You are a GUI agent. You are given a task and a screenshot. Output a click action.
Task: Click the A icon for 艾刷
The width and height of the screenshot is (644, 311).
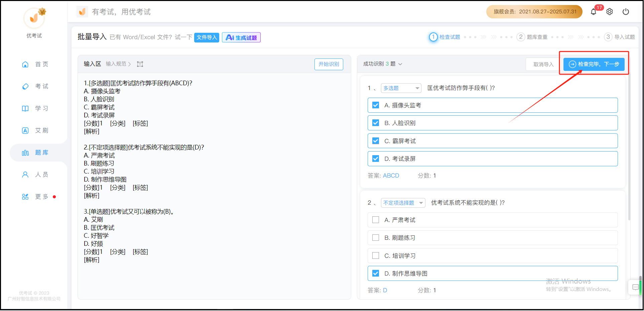[x=25, y=130]
